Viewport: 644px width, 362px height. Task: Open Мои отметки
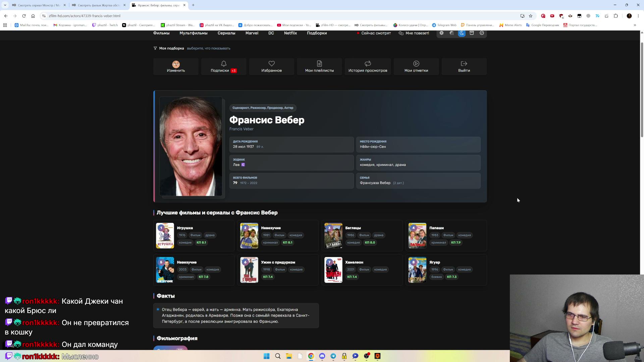coord(416,66)
